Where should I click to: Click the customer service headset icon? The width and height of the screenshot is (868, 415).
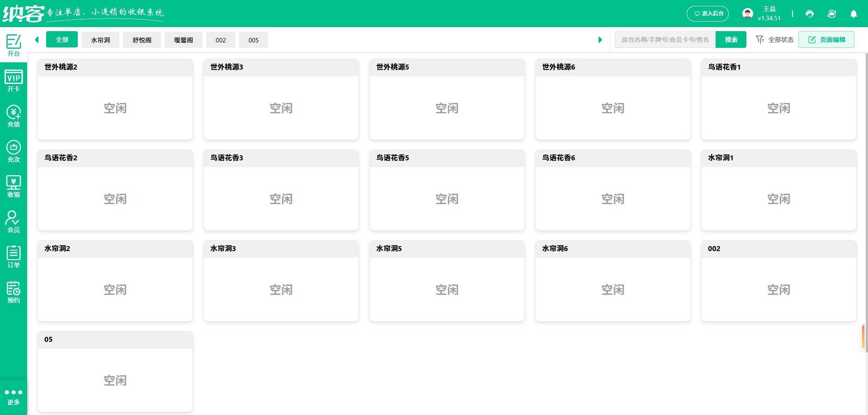click(x=809, y=14)
